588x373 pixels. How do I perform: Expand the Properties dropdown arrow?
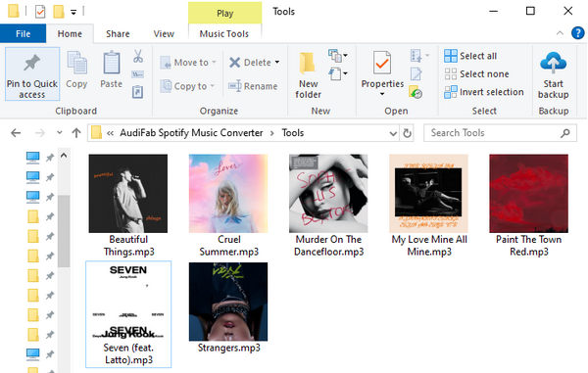pos(382,94)
